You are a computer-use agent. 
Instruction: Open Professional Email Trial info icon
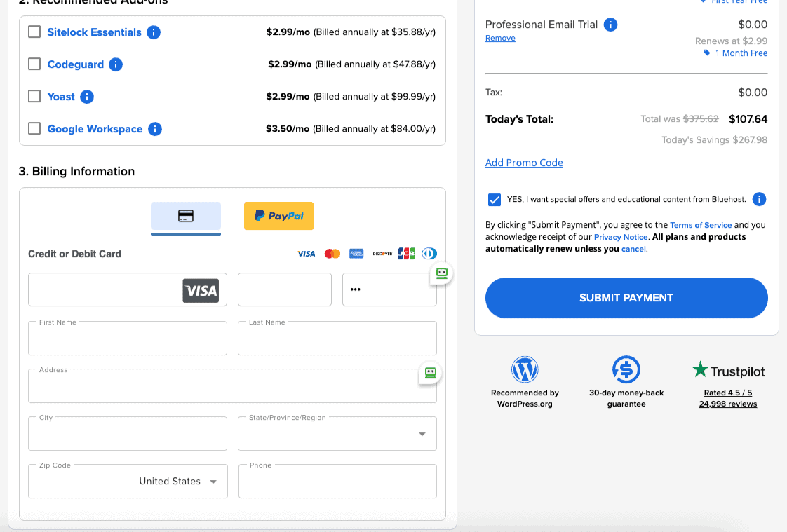610,24
